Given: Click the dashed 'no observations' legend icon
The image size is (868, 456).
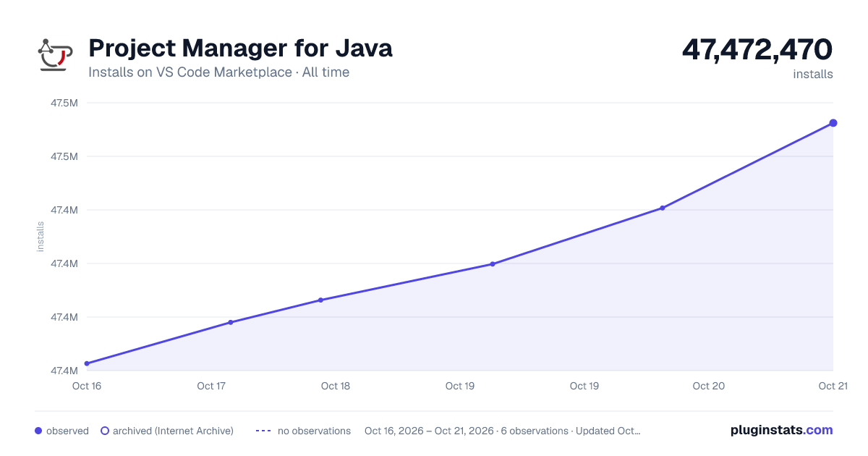Looking at the screenshot, I should click(263, 431).
